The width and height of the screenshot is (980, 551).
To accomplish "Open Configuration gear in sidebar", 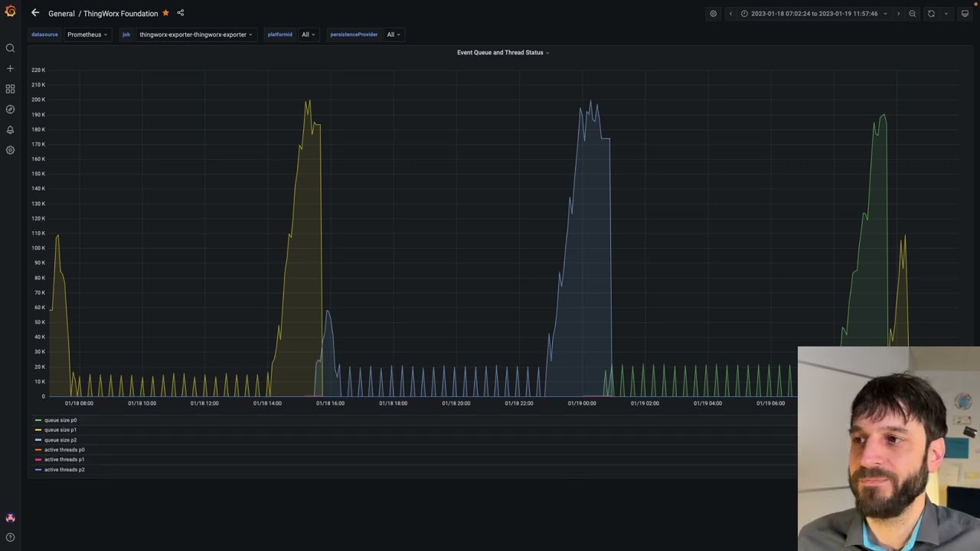I will (10, 150).
